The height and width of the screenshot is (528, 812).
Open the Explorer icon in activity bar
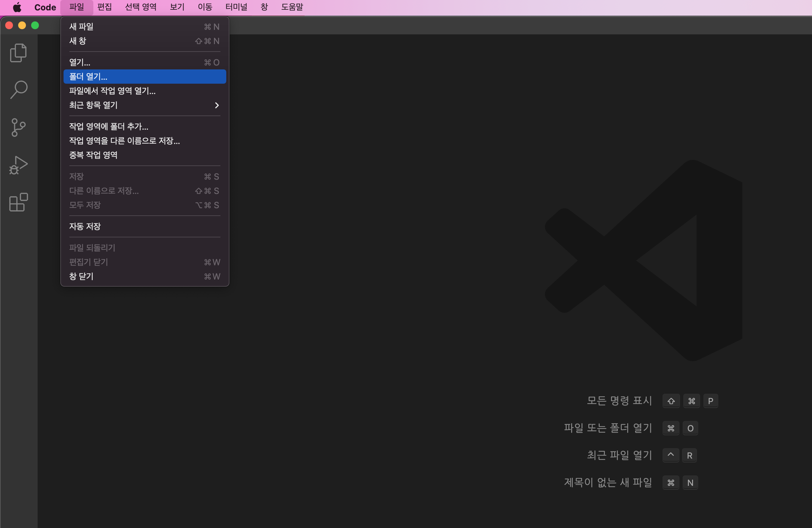18,53
